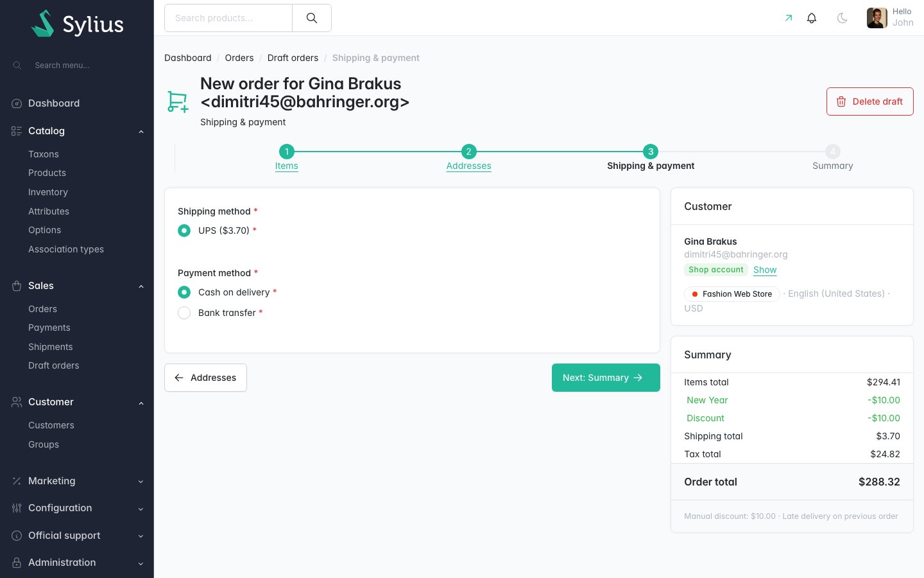This screenshot has width=924, height=578.
Task: Click the Customer section icon
Action: (x=17, y=402)
